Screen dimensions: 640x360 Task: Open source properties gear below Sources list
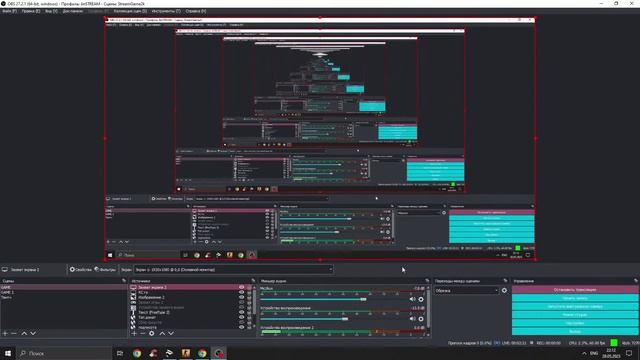[151, 333]
